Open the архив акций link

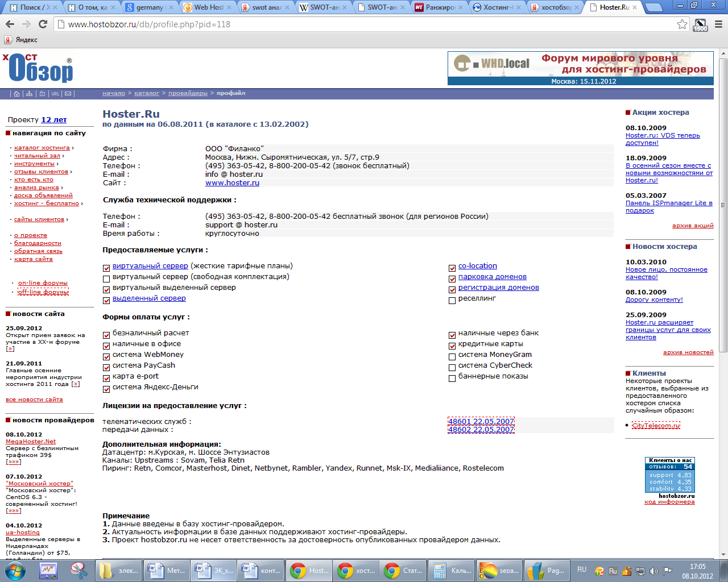(x=693, y=226)
